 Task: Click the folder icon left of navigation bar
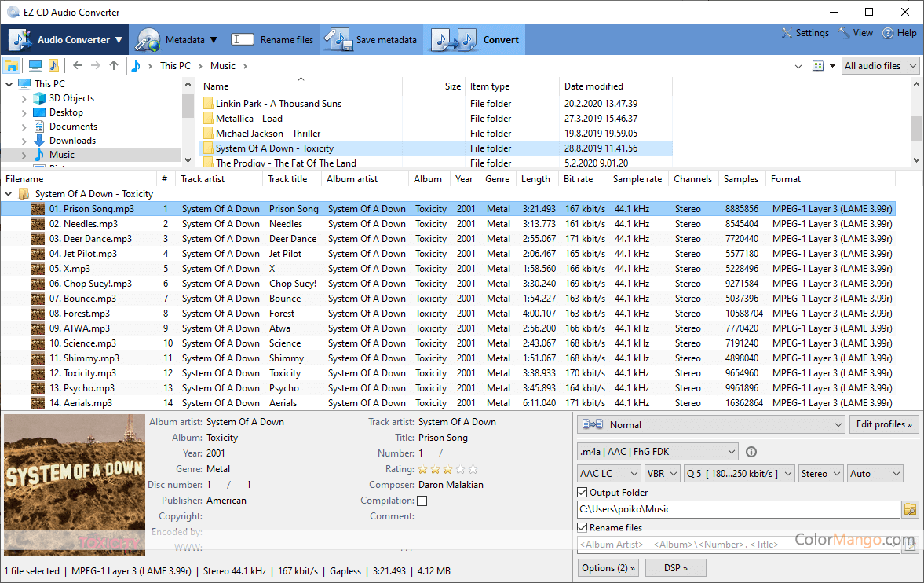[12, 65]
